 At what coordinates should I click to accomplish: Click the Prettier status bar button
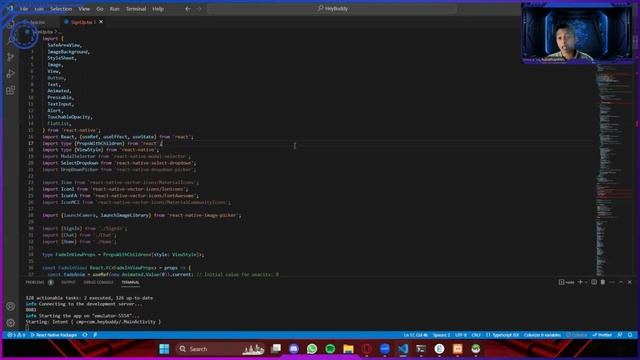tap(602, 335)
